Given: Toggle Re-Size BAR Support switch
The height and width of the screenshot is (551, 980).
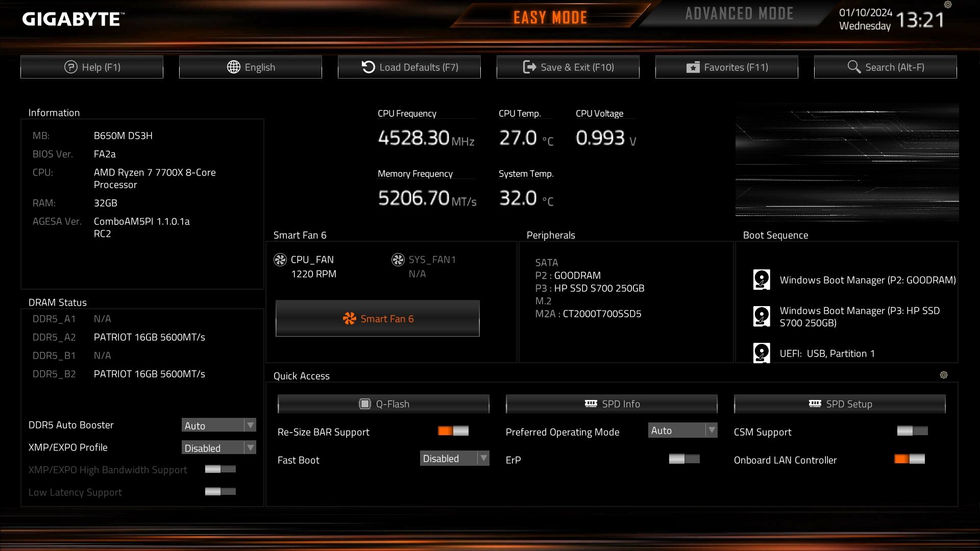Looking at the screenshot, I should tap(453, 431).
